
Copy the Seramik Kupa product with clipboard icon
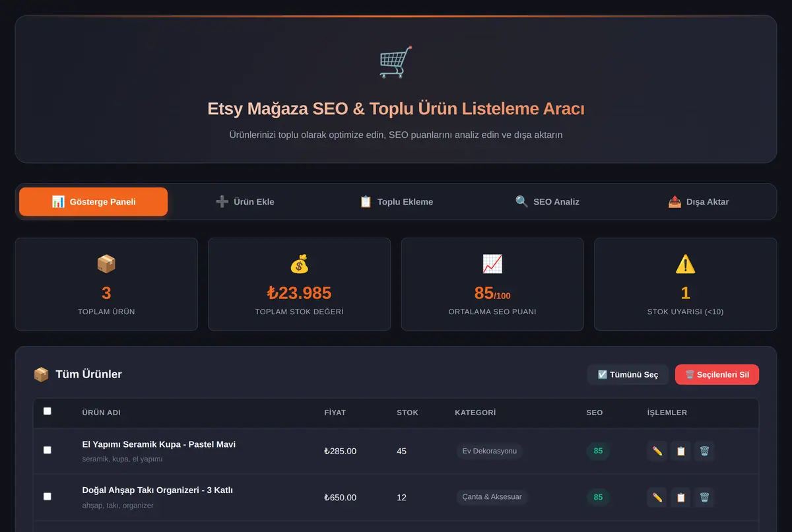[x=680, y=451]
